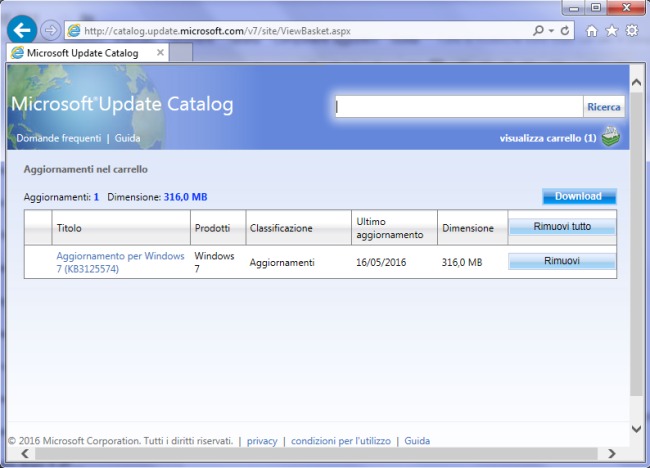The width and height of the screenshot is (650, 468).
Task: Click the vertical scrollbar thumb
Action: [636, 244]
